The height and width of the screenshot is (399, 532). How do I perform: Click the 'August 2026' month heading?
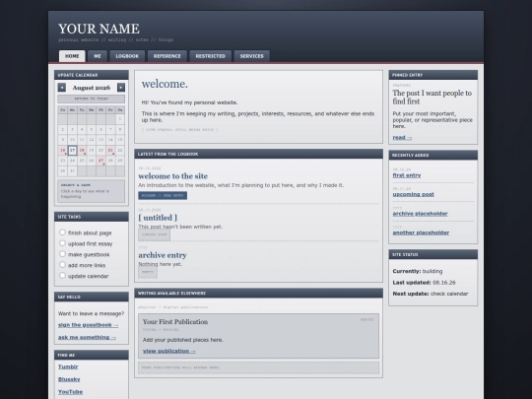click(92, 88)
